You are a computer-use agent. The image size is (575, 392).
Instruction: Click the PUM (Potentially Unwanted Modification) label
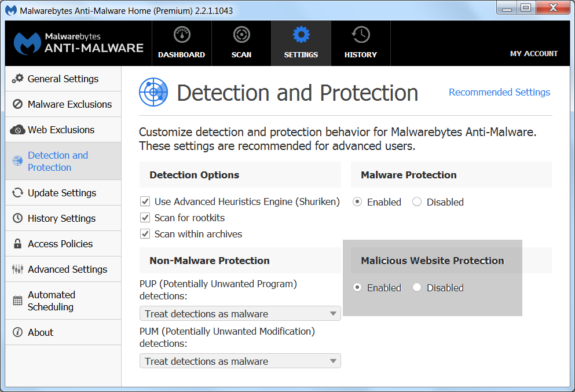[227, 337]
